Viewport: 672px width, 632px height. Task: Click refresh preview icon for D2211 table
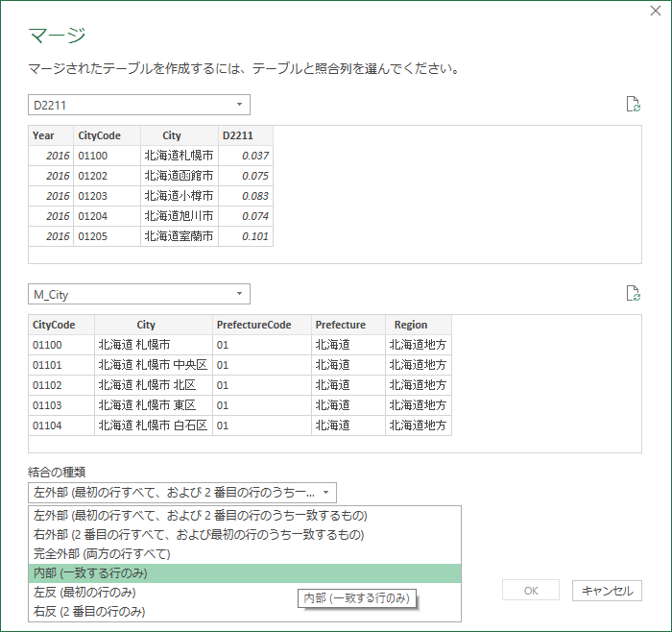632,105
